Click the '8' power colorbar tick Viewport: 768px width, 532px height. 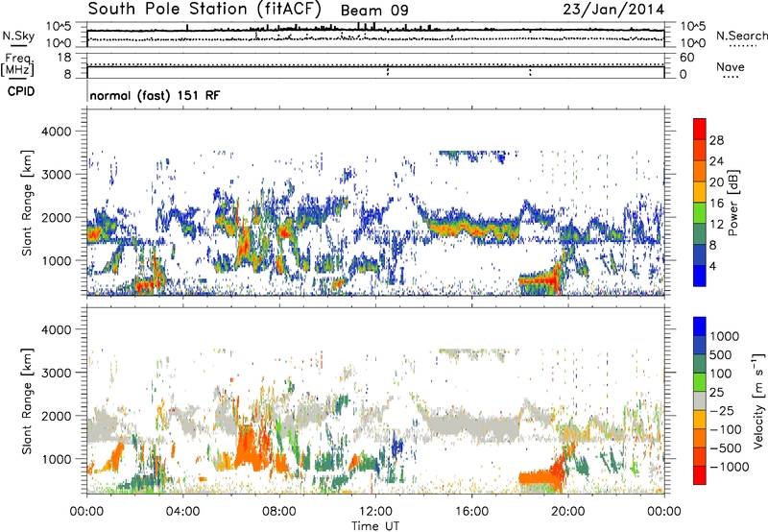pos(713,245)
